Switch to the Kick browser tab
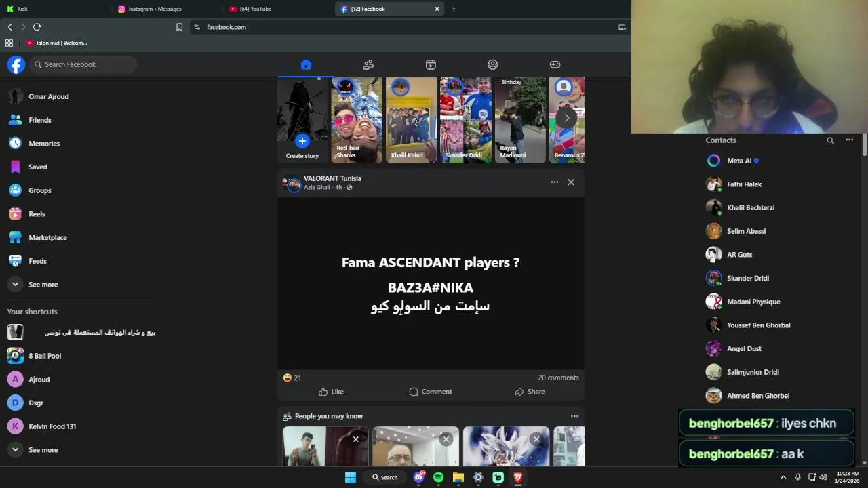Screen dimensions: 868x488 coord(54,9)
